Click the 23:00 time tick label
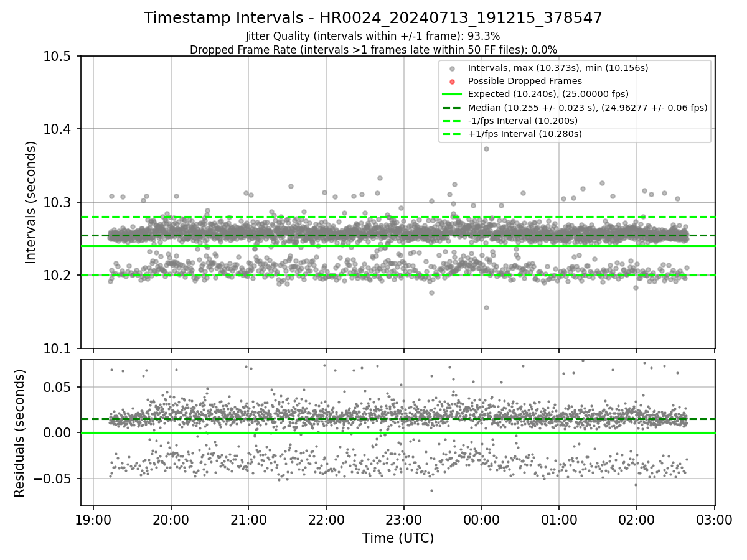The image size is (747, 560). [403, 520]
